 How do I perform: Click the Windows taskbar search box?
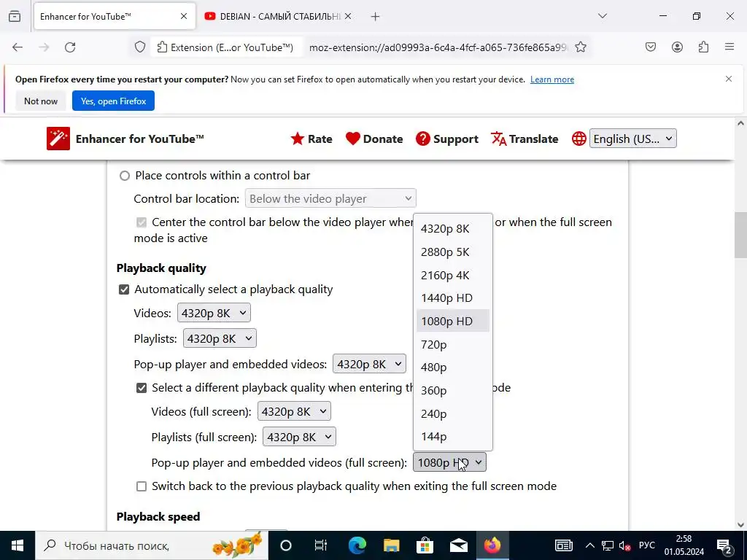point(152,545)
